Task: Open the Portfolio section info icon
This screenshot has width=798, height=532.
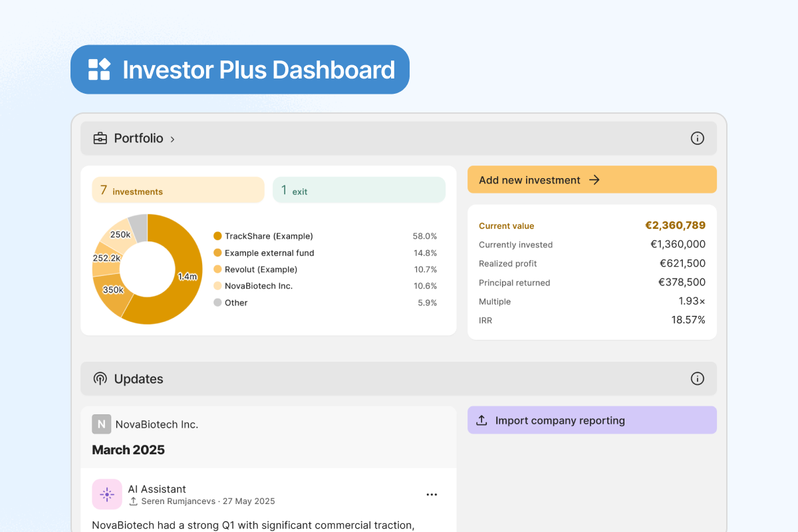Action: (697, 138)
